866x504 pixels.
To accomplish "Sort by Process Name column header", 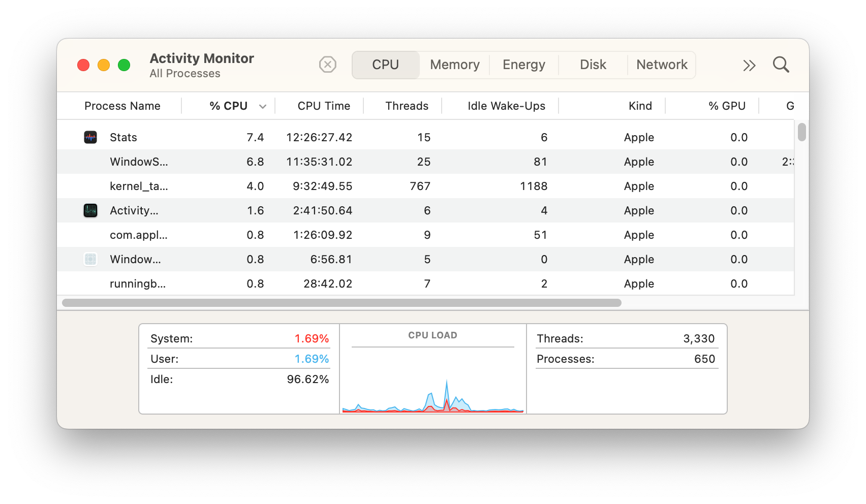I will click(x=122, y=106).
